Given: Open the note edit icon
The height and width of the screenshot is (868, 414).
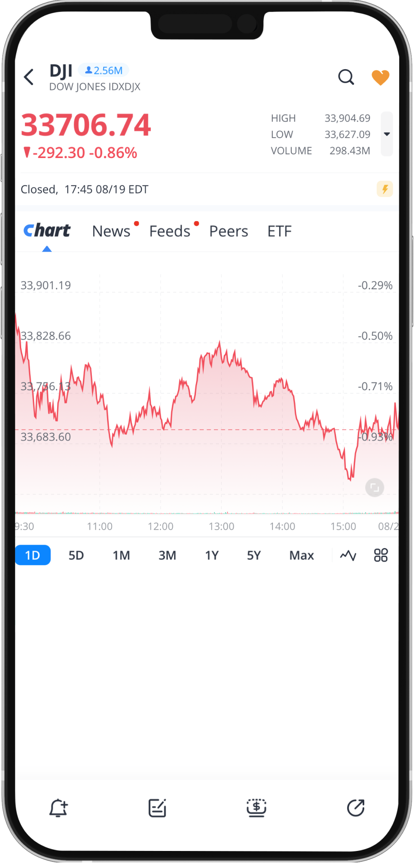Looking at the screenshot, I should point(157,808).
